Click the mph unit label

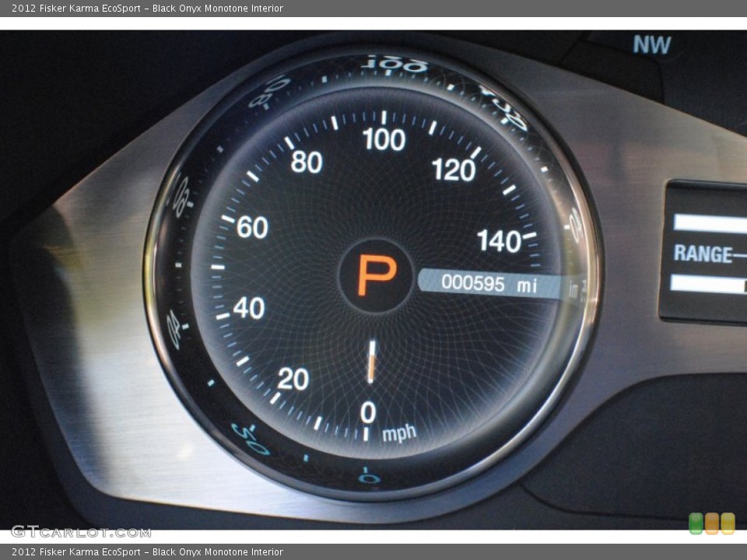tap(399, 433)
